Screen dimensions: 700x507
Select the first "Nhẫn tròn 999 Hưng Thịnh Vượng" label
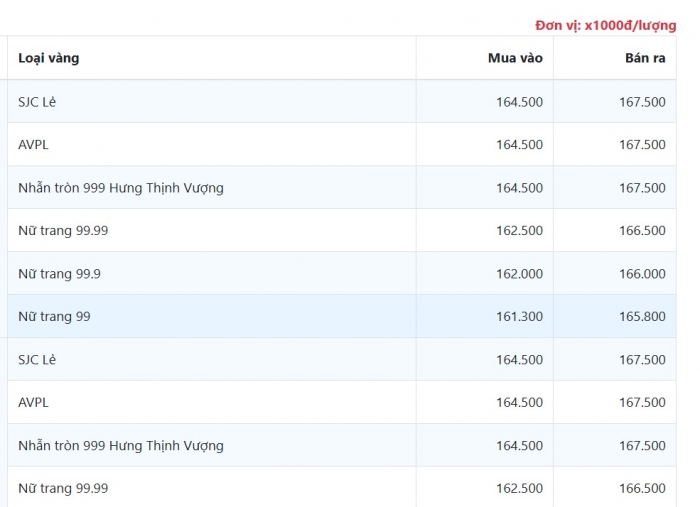pyautogui.click(x=121, y=187)
